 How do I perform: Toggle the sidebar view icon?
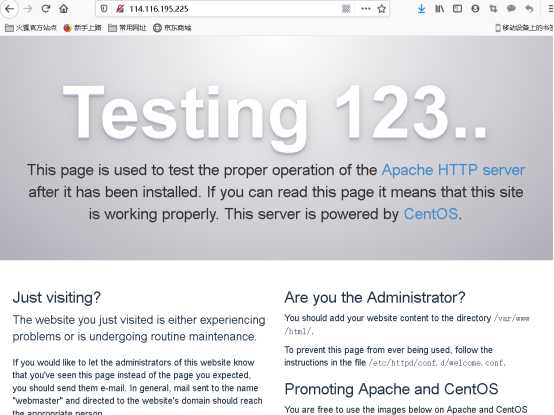click(x=457, y=9)
